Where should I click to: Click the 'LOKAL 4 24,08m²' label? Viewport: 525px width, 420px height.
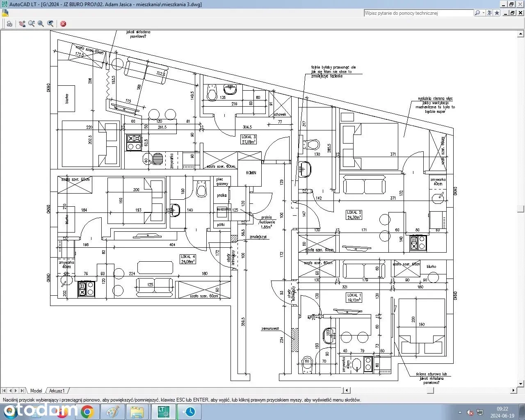click(x=187, y=259)
